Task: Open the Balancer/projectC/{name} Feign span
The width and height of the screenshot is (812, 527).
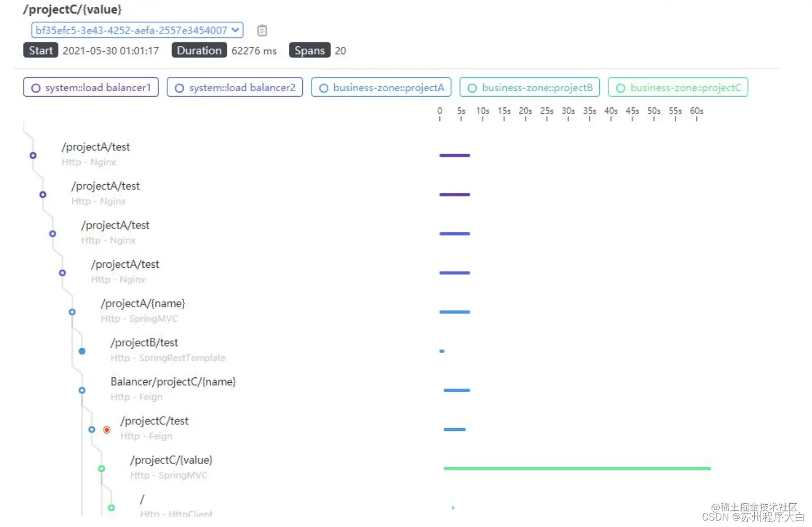Action: pos(173,389)
